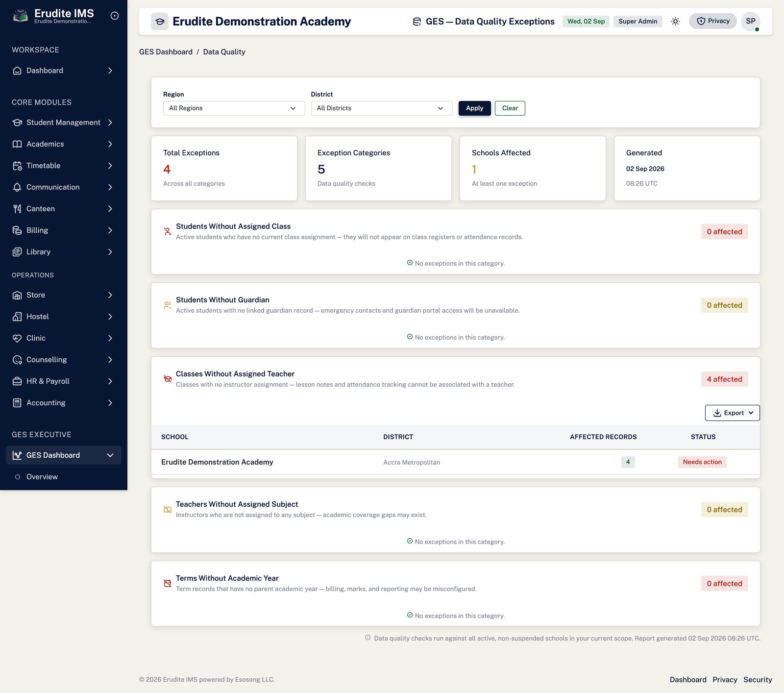Click the 4 affected badge
The image size is (784, 693).
[x=724, y=379]
